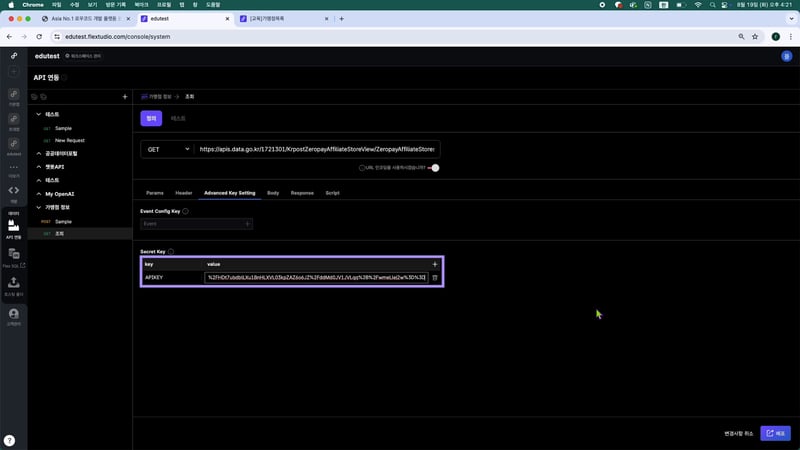Click 변경사항 취소 to cancel changes
This screenshot has height=450, width=800.
click(738, 433)
